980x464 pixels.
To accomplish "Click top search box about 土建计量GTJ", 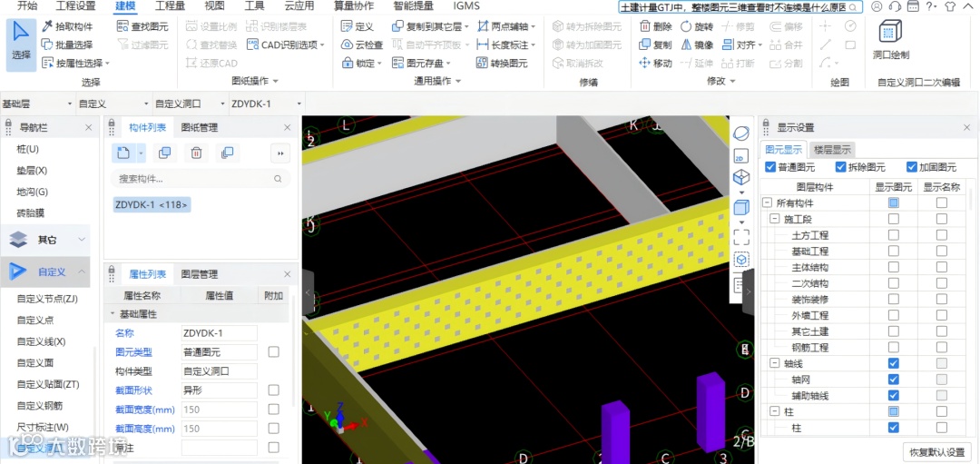I will [x=740, y=7].
